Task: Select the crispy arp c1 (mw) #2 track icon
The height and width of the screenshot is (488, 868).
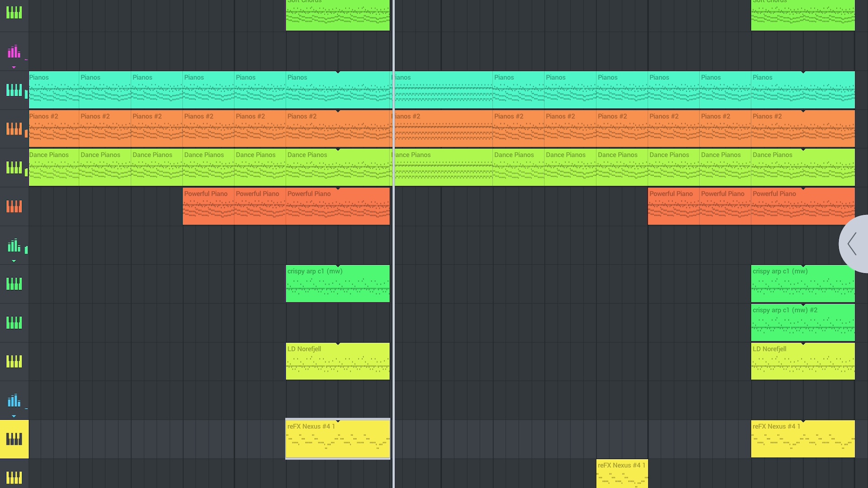Action: coord(14,323)
